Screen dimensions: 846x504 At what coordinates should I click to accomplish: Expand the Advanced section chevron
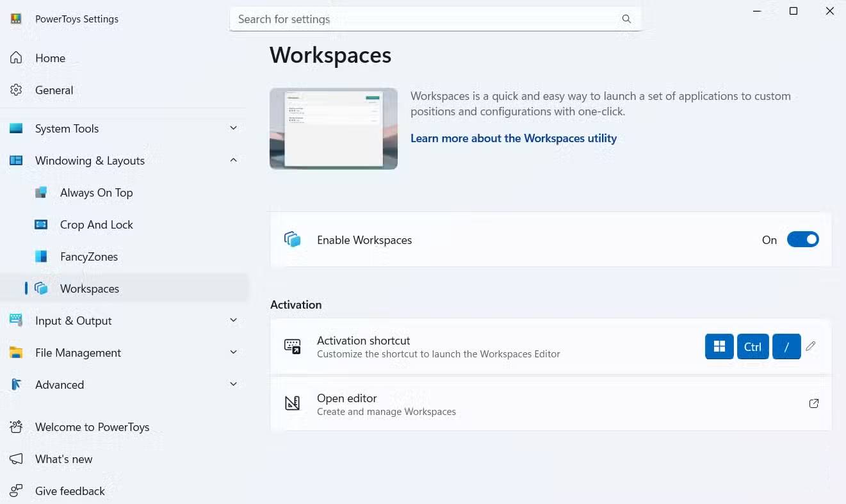[234, 384]
